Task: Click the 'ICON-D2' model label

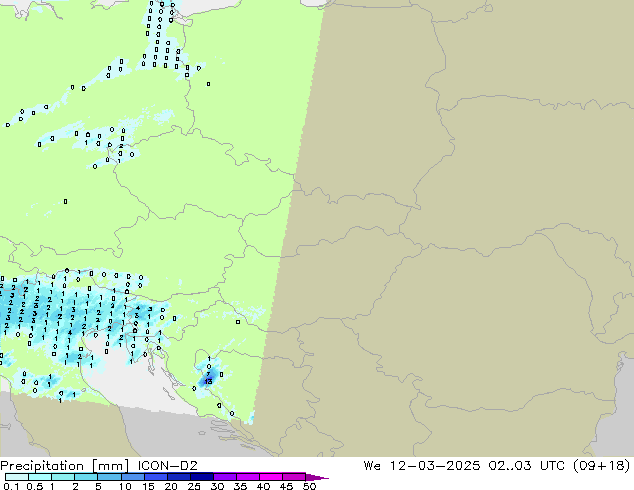Action: click(x=167, y=466)
